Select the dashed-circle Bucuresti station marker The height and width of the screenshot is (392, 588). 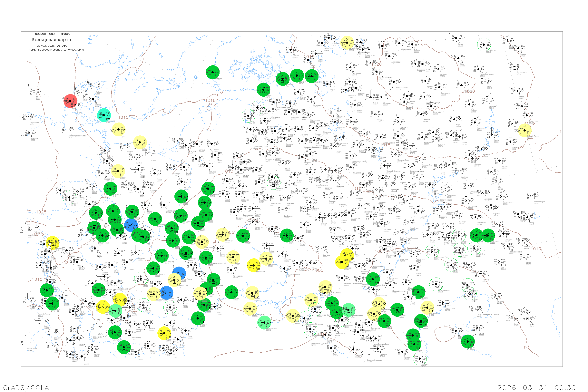171,308
